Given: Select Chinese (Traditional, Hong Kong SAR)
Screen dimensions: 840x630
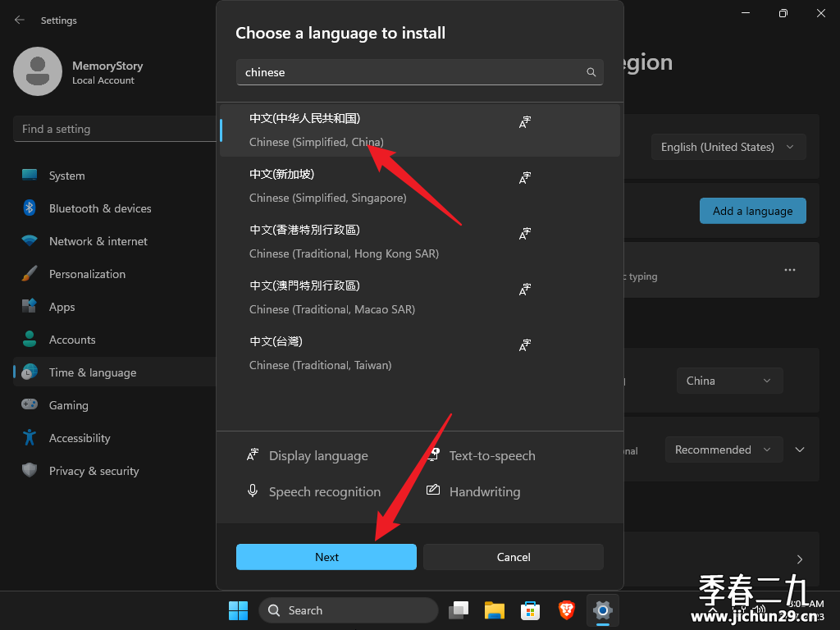Looking at the screenshot, I should [x=419, y=242].
